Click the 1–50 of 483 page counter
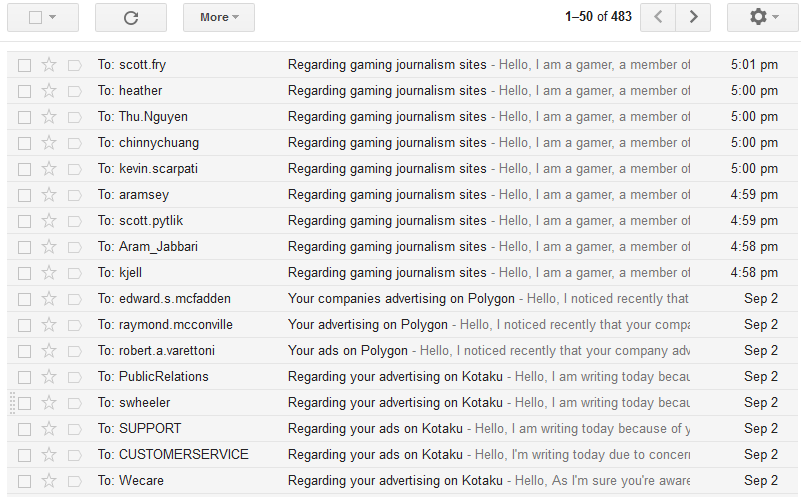The image size is (801, 497). click(x=598, y=17)
